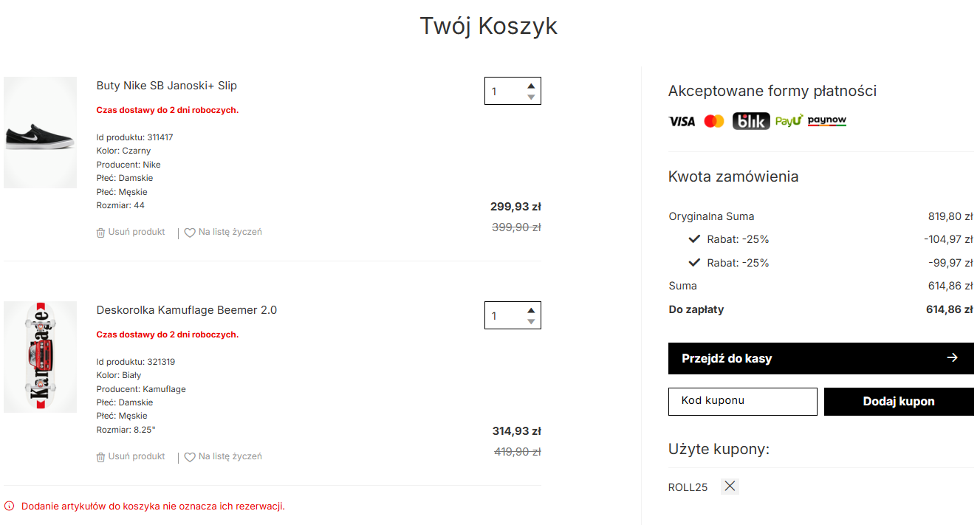Decrease quantity of Nike Janoski shoes
Viewport: 980px width, 525px height.
pyautogui.click(x=531, y=97)
